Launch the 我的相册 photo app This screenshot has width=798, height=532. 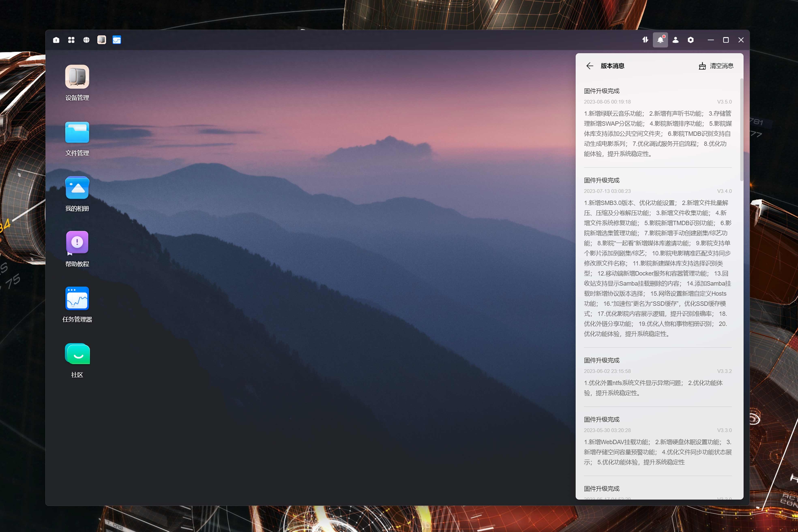[77, 188]
